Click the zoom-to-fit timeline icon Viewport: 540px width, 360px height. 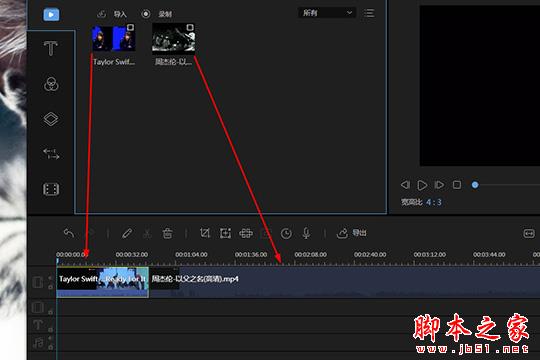pos(529,233)
